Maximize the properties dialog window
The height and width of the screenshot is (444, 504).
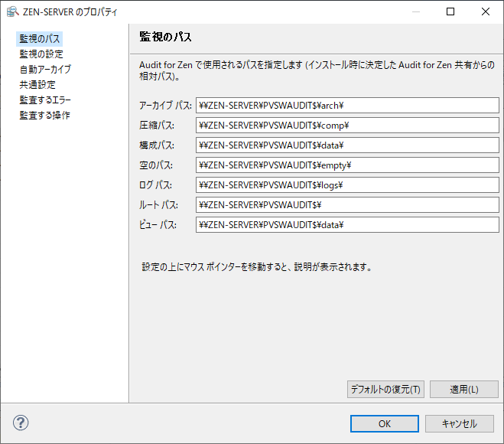tap(450, 11)
